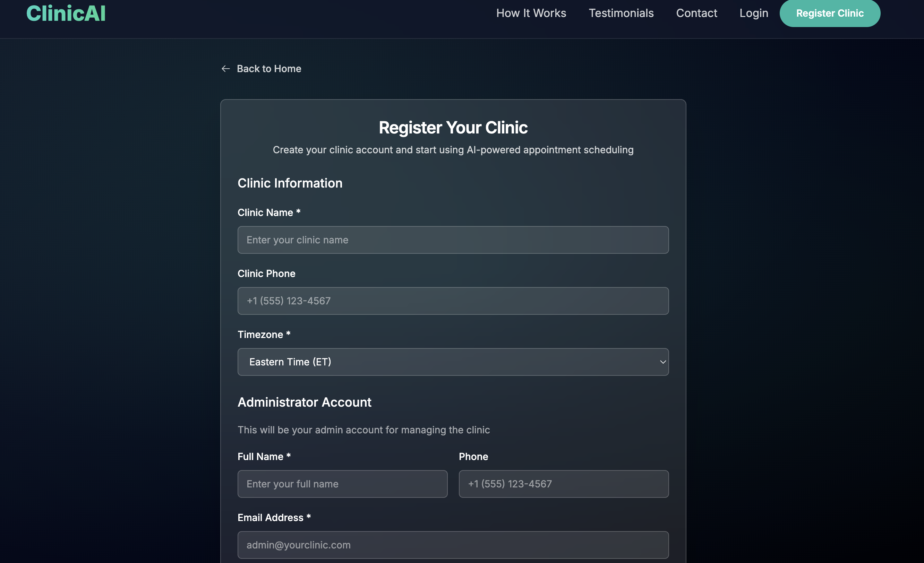The image size is (924, 563).
Task: Follow the Back to Home link text
Action: [x=269, y=69]
